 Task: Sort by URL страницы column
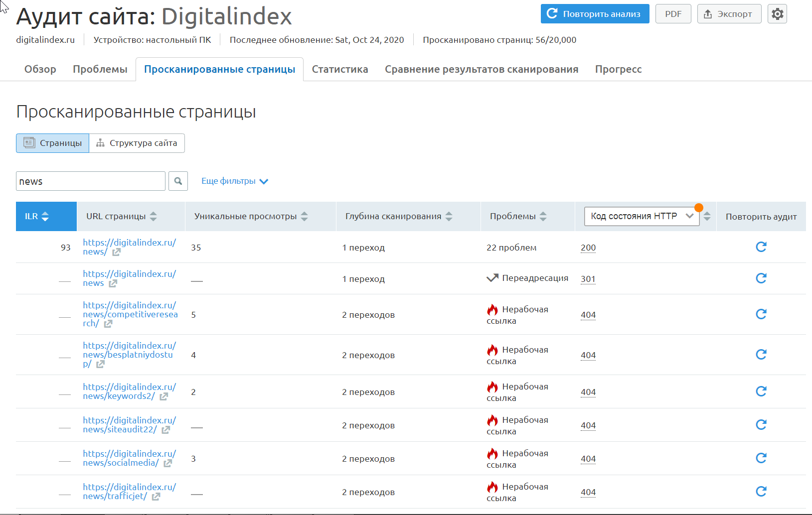click(154, 216)
